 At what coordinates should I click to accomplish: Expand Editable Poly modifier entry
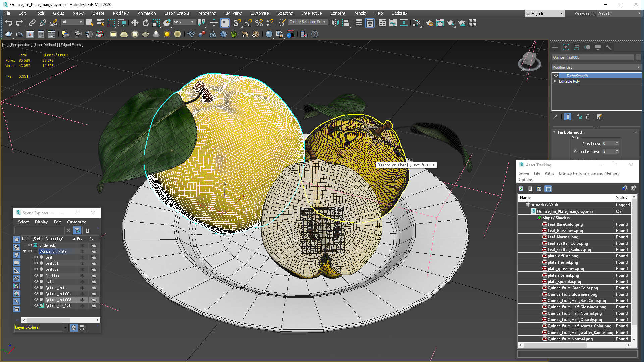click(555, 81)
